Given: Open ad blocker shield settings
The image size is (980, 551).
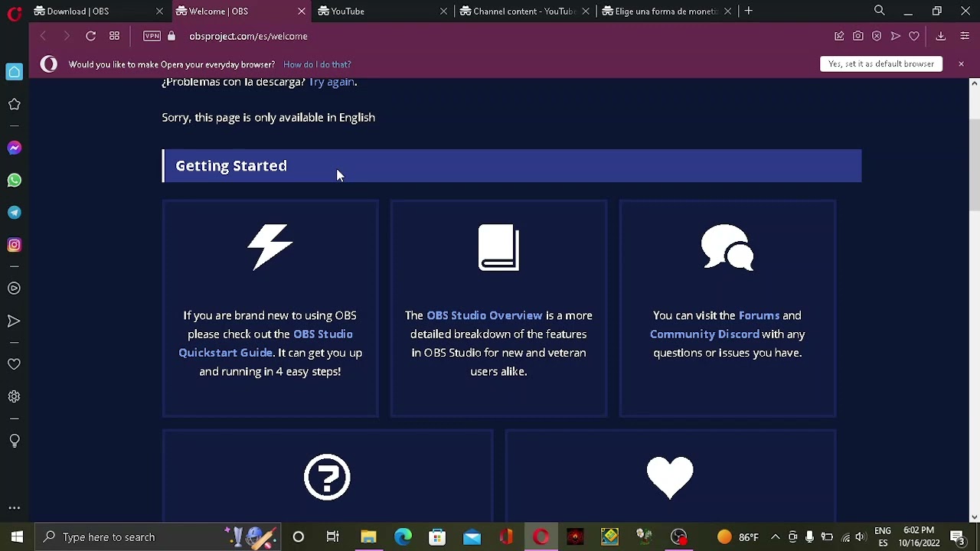Looking at the screenshot, I should click(877, 36).
